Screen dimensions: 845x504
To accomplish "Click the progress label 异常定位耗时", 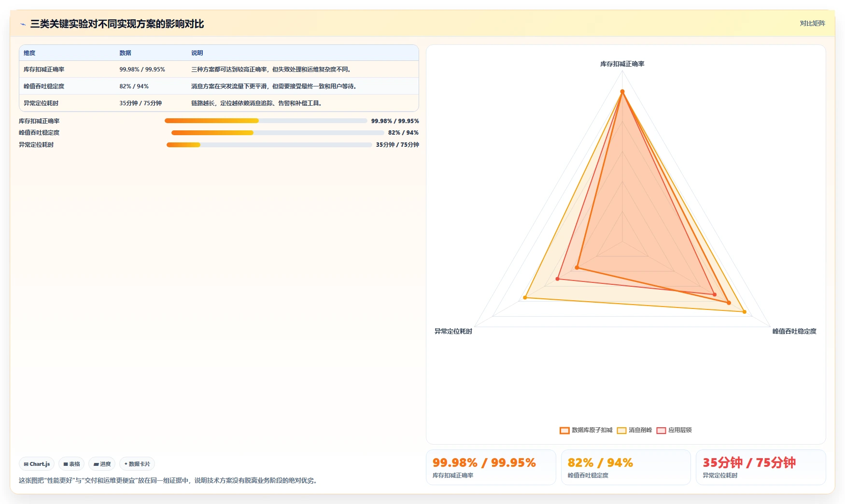I will click(x=36, y=145).
